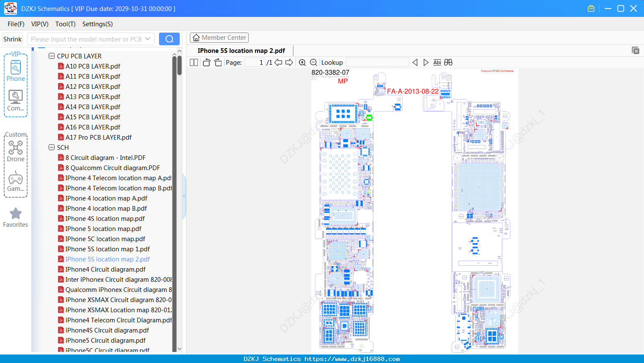Click the Lookup text field

point(377,63)
